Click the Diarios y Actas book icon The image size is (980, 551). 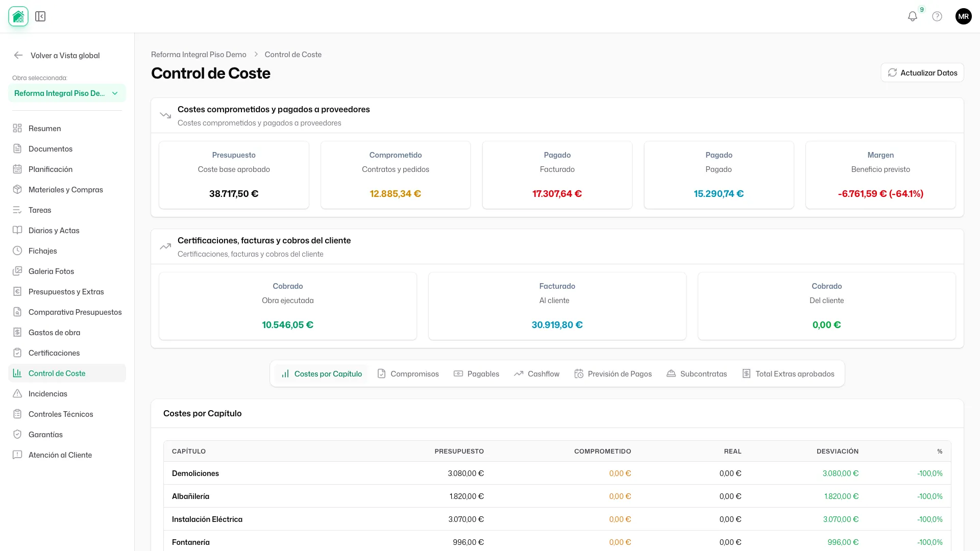(17, 230)
